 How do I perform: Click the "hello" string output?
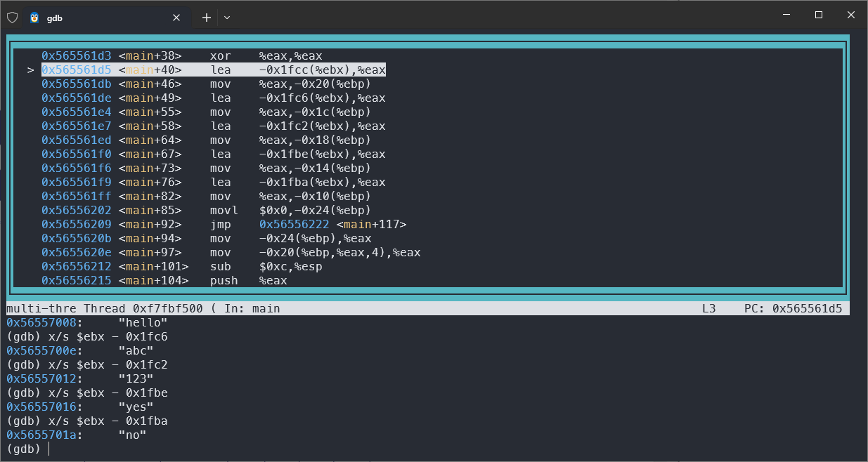pyautogui.click(x=143, y=323)
